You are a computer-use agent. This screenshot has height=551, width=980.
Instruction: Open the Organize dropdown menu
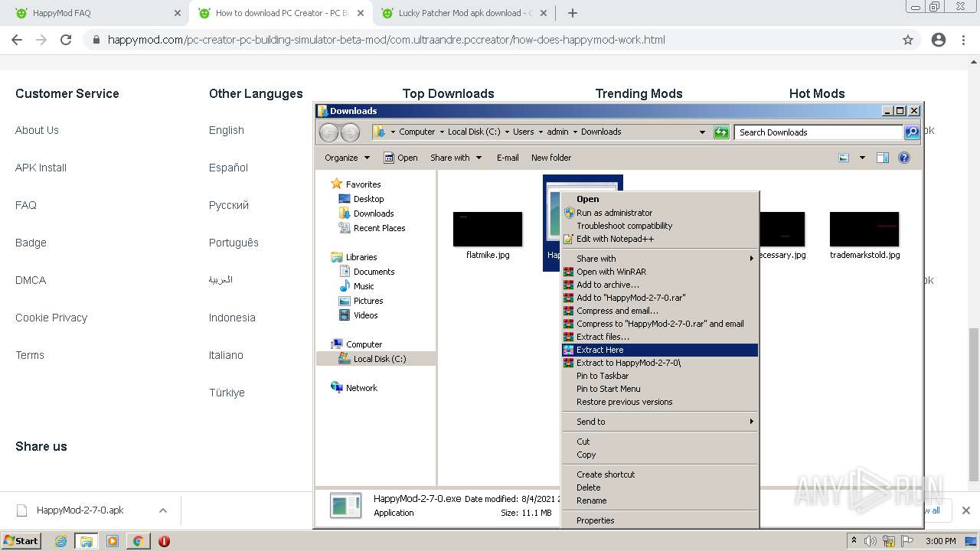pyautogui.click(x=347, y=158)
